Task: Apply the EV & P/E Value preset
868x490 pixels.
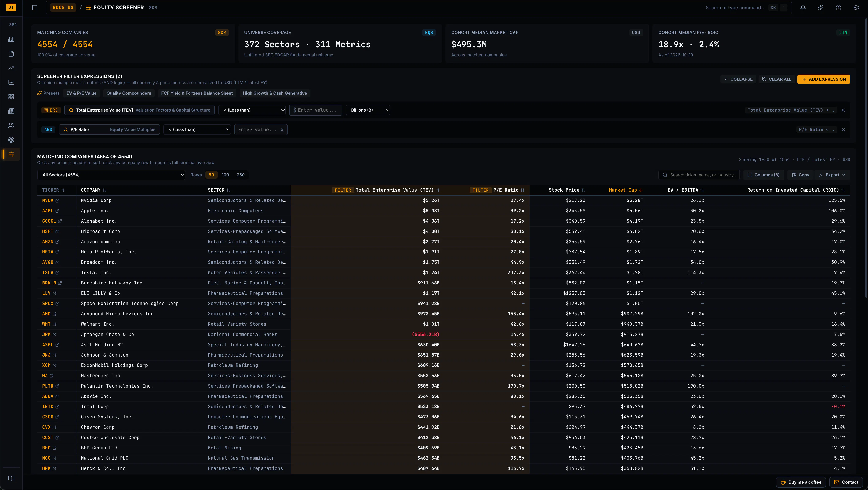Action: pos(81,93)
